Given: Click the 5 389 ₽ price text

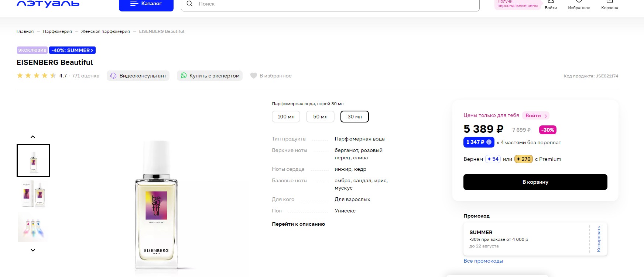Looking at the screenshot, I should 483,129.
